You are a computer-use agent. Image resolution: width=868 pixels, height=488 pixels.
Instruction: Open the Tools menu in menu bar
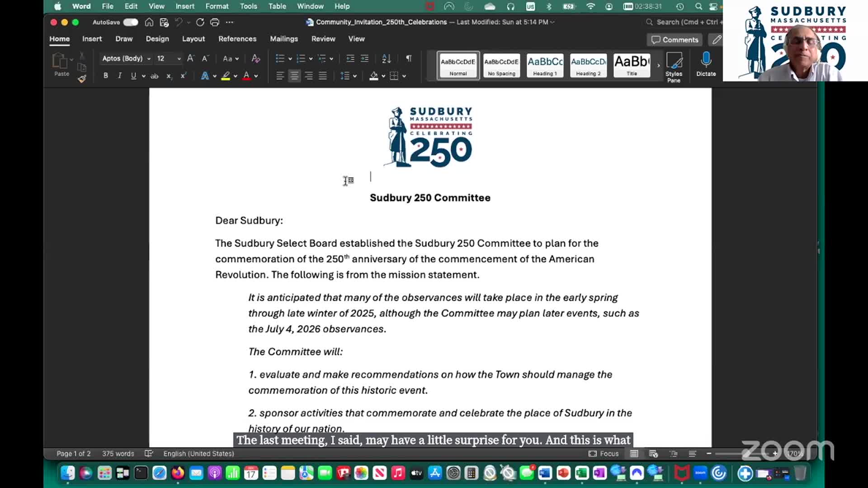click(248, 6)
